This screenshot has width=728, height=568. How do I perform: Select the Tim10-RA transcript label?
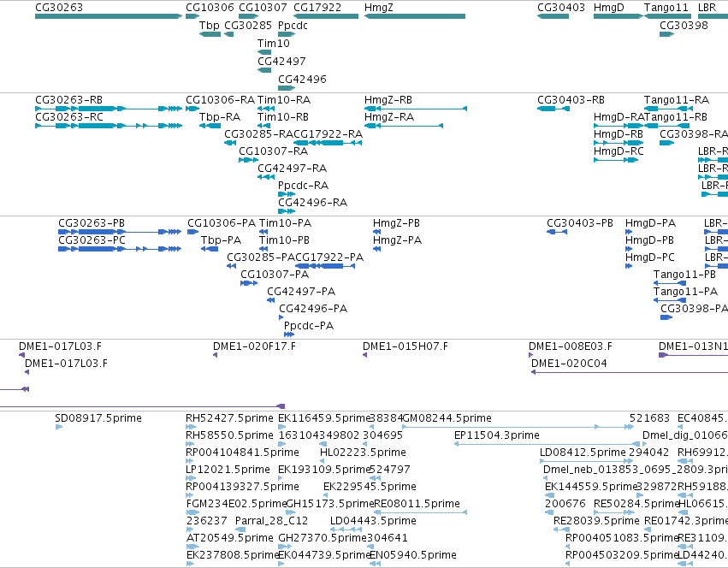pyautogui.click(x=284, y=100)
